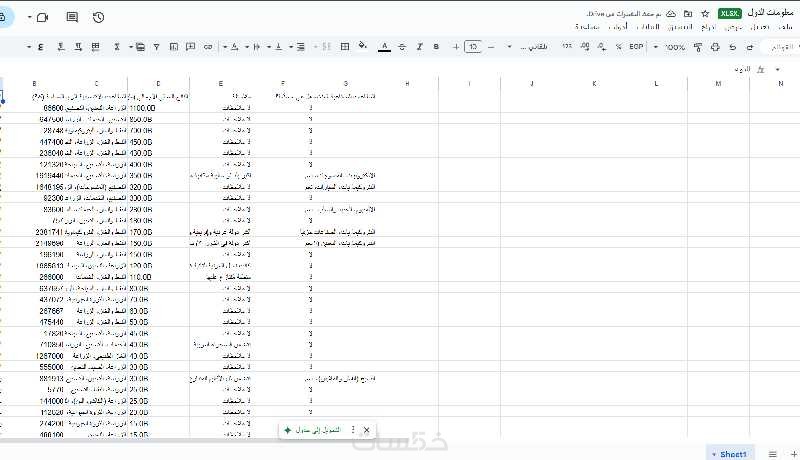Viewport: 800px width, 460px height.
Task: Open the text color picker
Action: tap(385, 47)
